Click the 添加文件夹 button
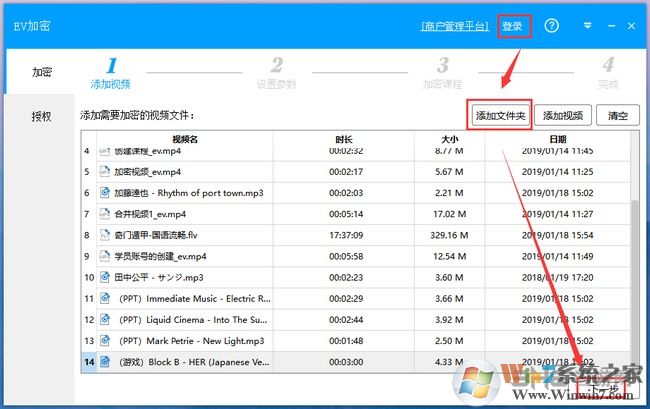The width and height of the screenshot is (650, 409). [501, 115]
